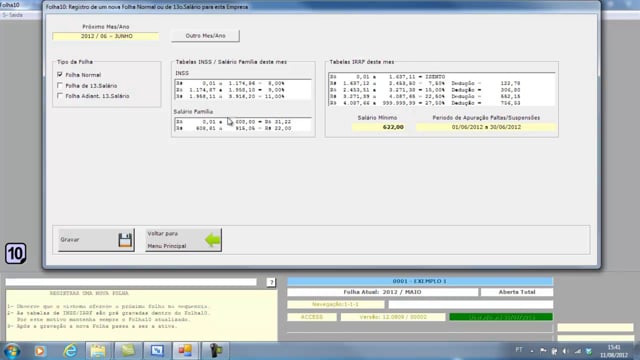Open Windows Media Player on the taskbar
Viewport: 640px width, 360px height.
[40, 351]
